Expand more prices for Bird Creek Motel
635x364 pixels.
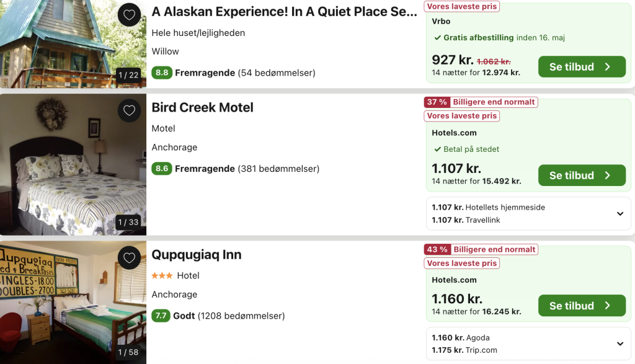pyautogui.click(x=620, y=213)
